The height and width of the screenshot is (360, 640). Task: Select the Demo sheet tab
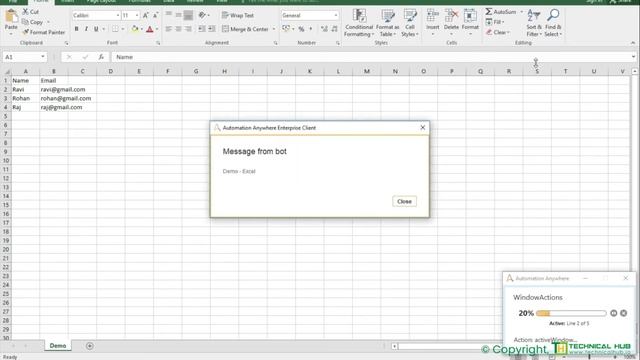pyautogui.click(x=58, y=346)
